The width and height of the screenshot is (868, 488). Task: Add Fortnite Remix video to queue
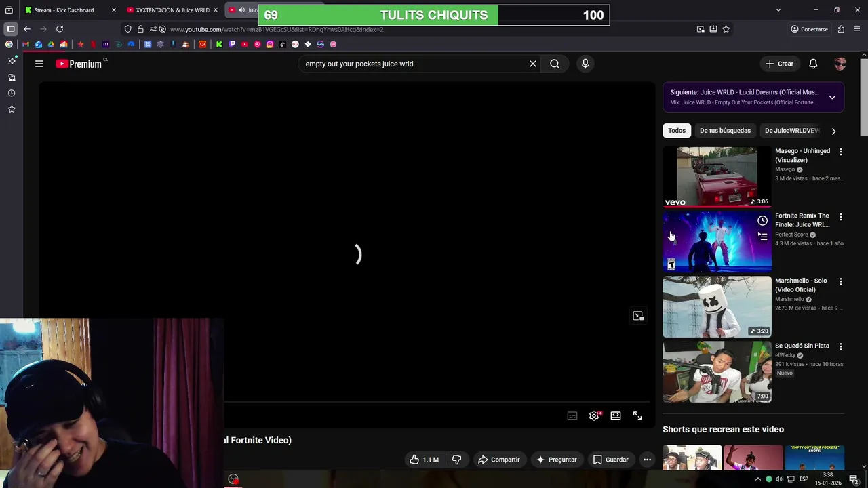pyautogui.click(x=762, y=237)
